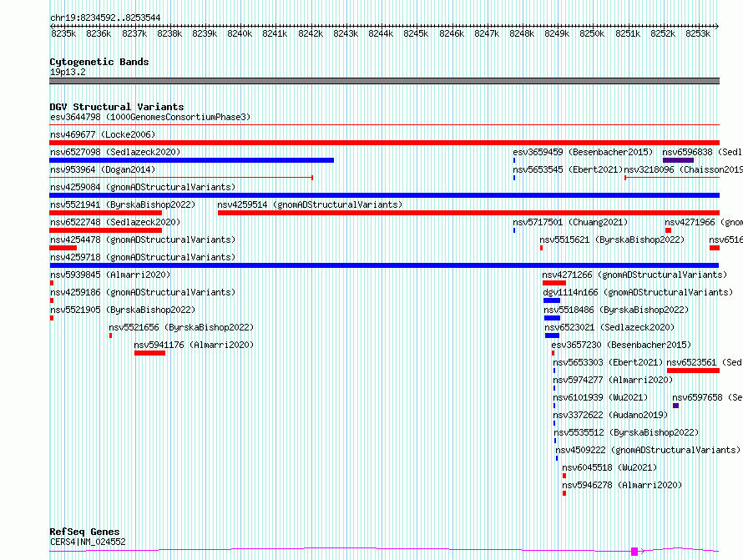Click the Cytogenetic Bands track title
Screen dimensions: 743x560
pos(99,62)
